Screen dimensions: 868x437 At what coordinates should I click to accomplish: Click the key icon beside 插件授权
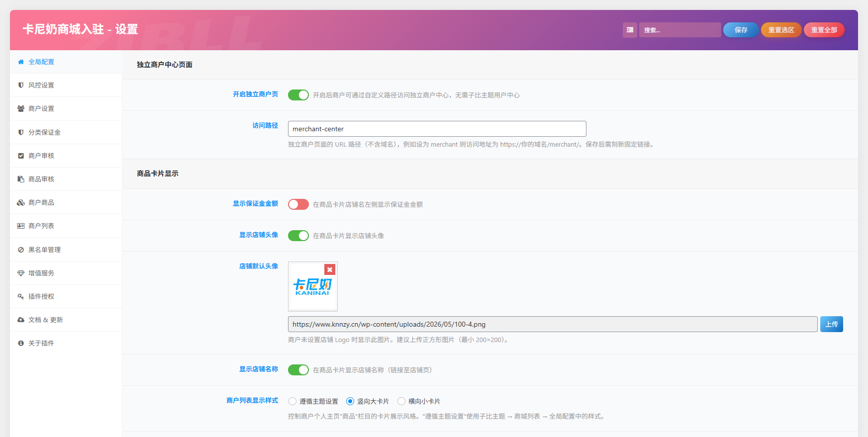[21, 297]
